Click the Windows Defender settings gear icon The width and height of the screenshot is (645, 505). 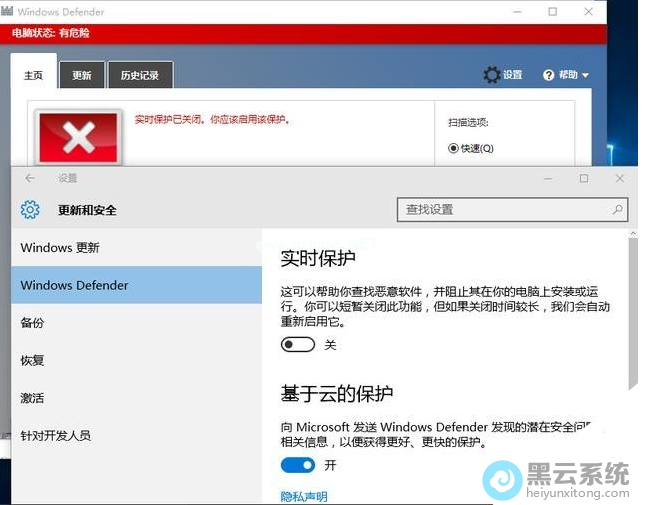[491, 75]
